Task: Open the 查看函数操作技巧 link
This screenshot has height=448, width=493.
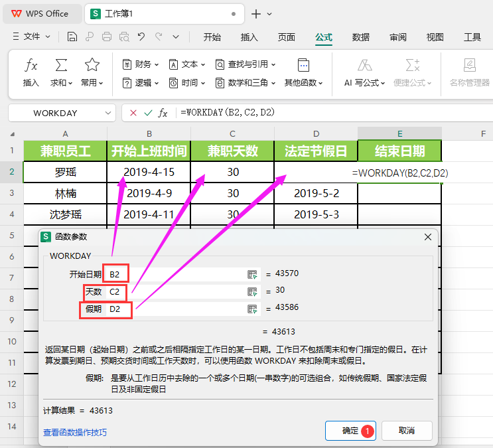Action: (x=75, y=432)
